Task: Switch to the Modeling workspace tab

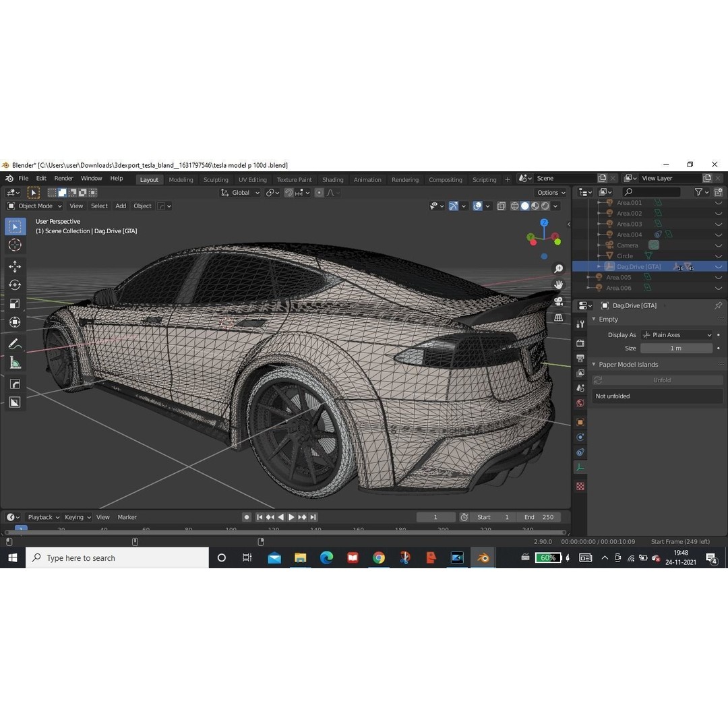Action: point(181,180)
